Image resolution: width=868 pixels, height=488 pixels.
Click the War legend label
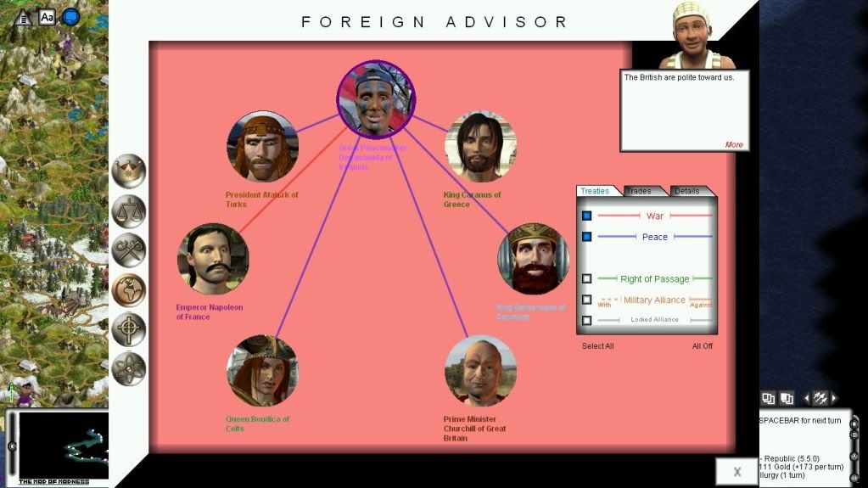pos(655,216)
